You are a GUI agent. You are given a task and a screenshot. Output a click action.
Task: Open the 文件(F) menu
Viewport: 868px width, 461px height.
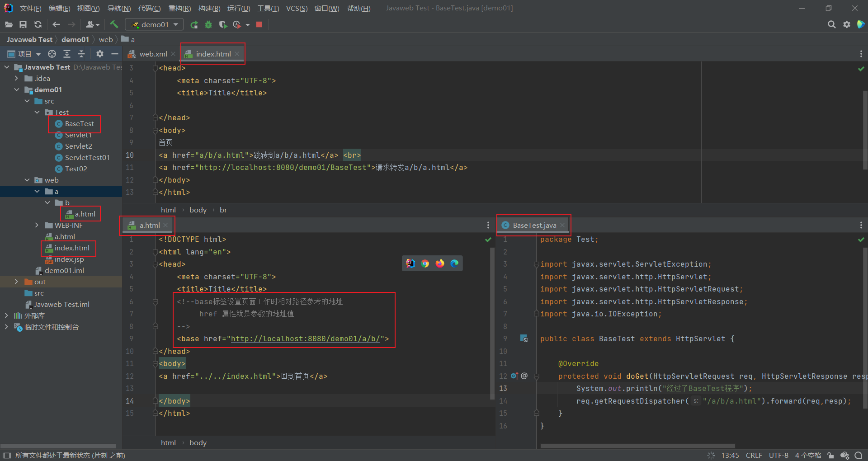click(30, 8)
